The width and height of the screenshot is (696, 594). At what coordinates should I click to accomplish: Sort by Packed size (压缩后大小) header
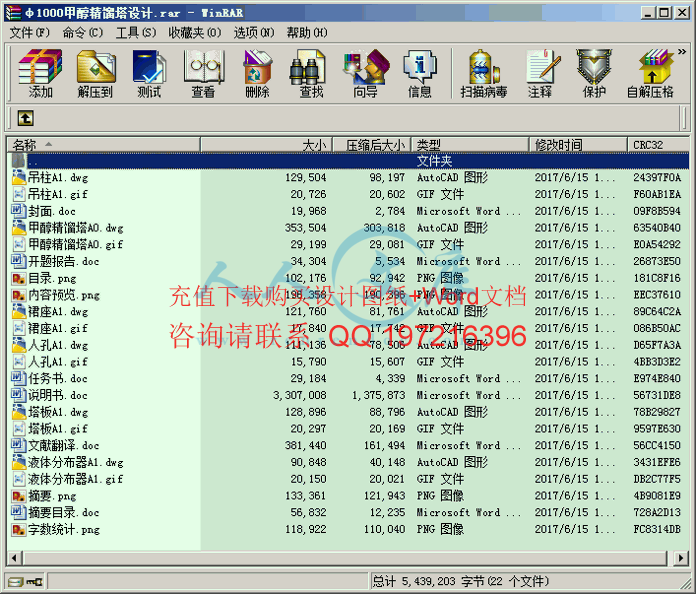tap(372, 145)
